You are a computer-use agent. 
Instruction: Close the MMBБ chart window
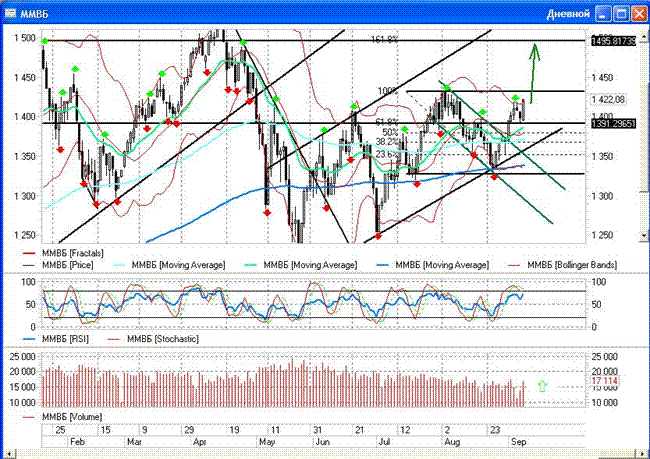(x=639, y=13)
